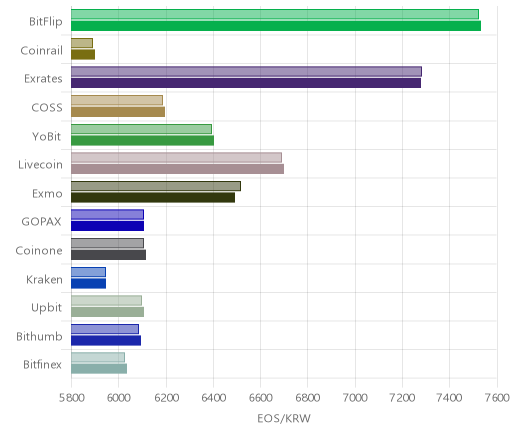The height and width of the screenshot is (436, 512).
Task: Click the 6000 tick label
Action: [119, 398]
